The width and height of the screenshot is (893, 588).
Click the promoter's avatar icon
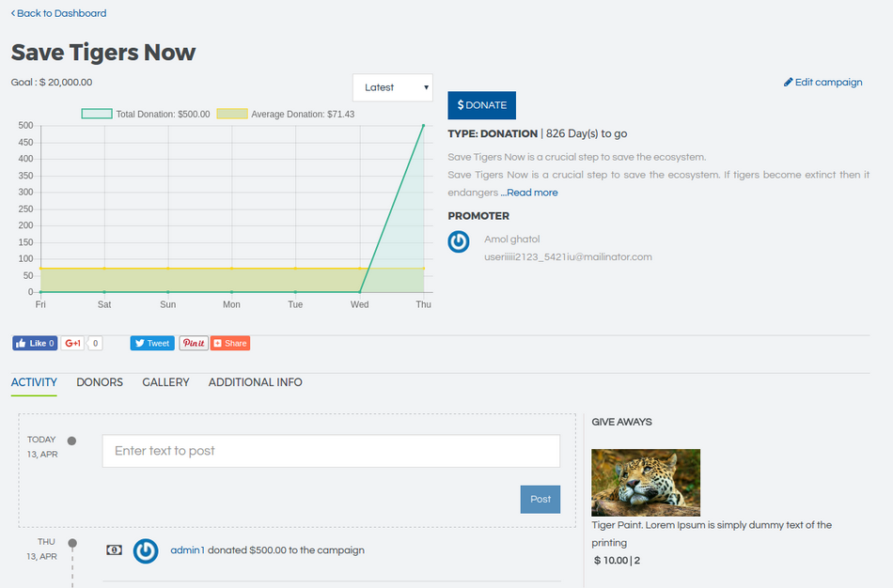pos(459,242)
